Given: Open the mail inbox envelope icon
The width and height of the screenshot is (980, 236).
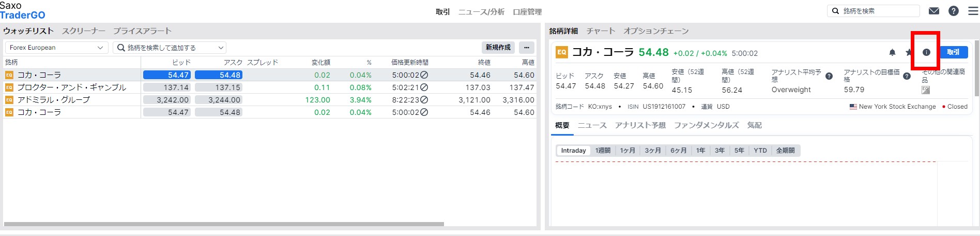Looking at the screenshot, I should pos(933,11).
